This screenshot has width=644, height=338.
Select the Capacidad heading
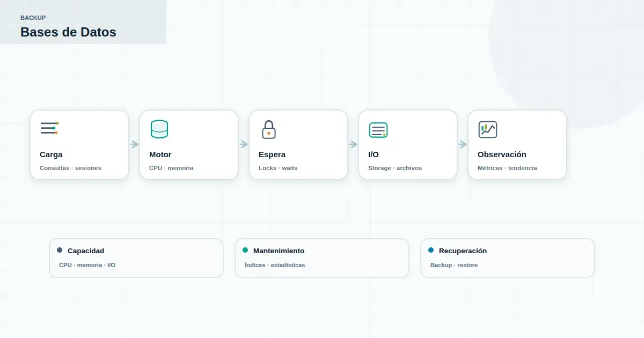tap(86, 251)
